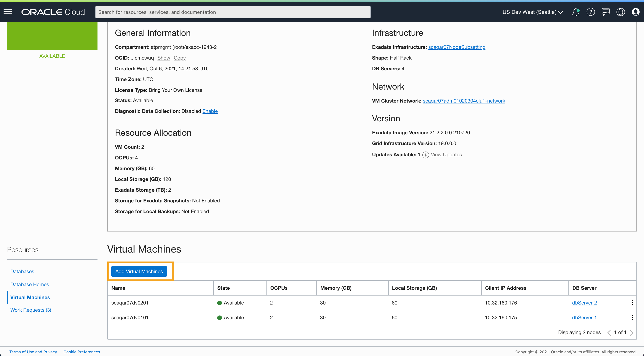The width and height of the screenshot is (644, 356).
Task: Open the help question mark icon
Action: click(591, 12)
